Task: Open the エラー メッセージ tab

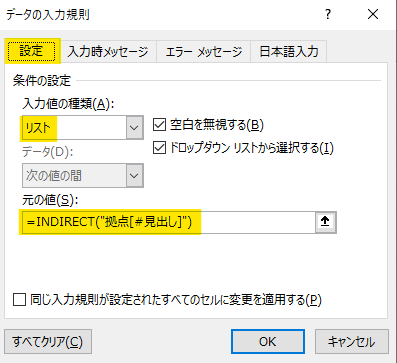Action: pyautogui.click(x=203, y=52)
